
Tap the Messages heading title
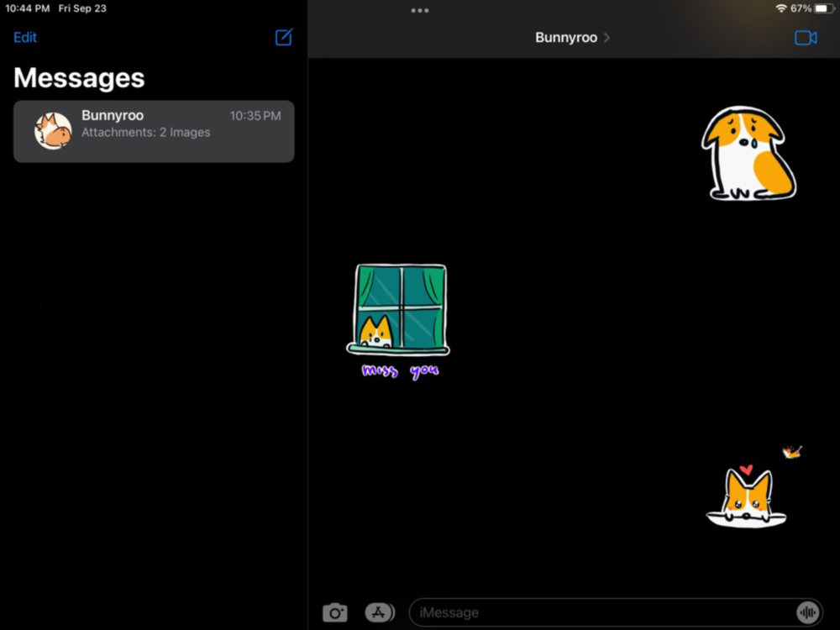(x=79, y=78)
